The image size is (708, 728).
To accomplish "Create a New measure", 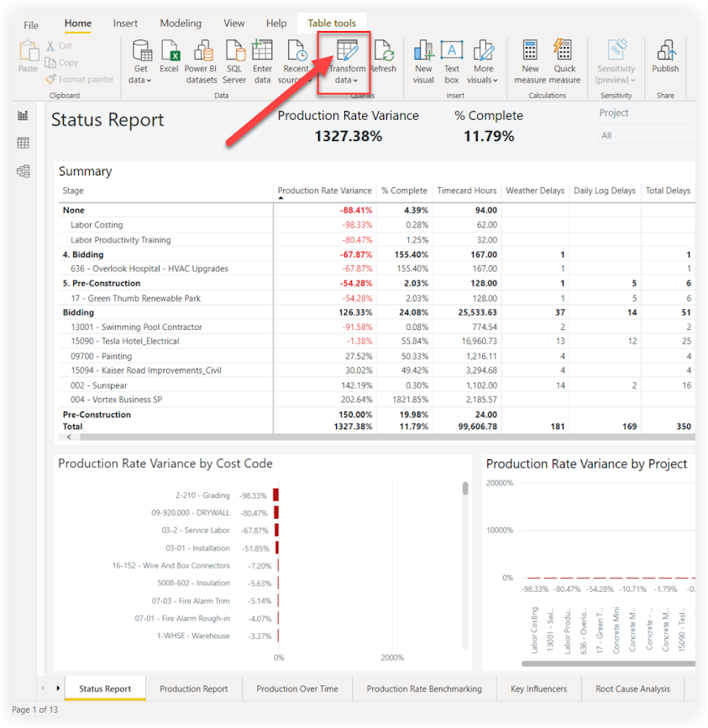I will pos(530,61).
